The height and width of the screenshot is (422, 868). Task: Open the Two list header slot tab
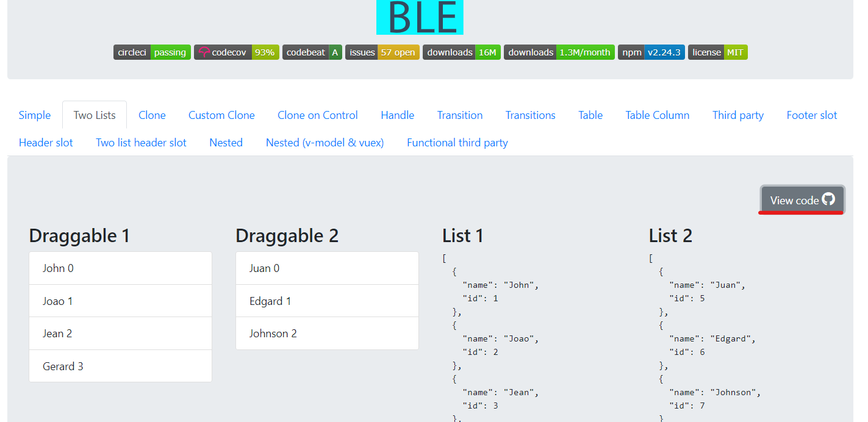[x=141, y=143]
